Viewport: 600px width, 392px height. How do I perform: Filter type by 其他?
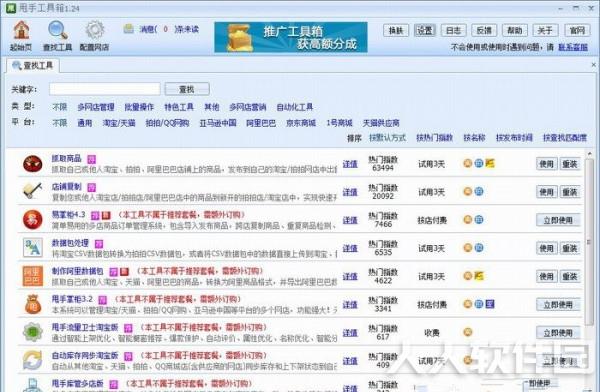tap(212, 107)
